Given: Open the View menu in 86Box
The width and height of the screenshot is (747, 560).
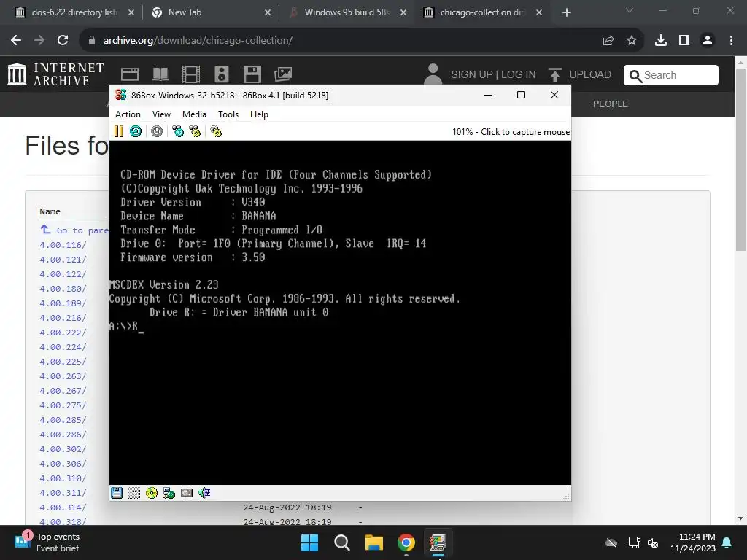Looking at the screenshot, I should (161, 114).
